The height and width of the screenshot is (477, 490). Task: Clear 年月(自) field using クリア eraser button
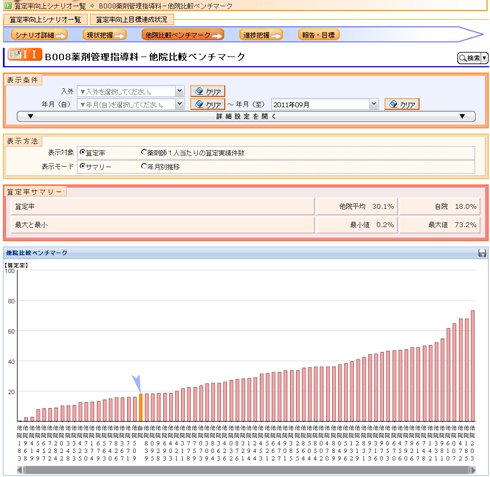click(x=207, y=104)
